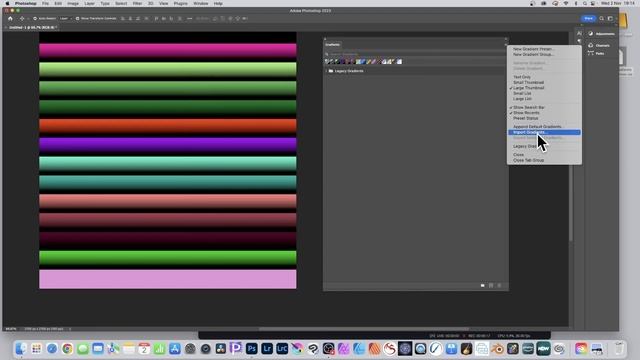Open the File menu
640x360 pixels.
(45, 3)
